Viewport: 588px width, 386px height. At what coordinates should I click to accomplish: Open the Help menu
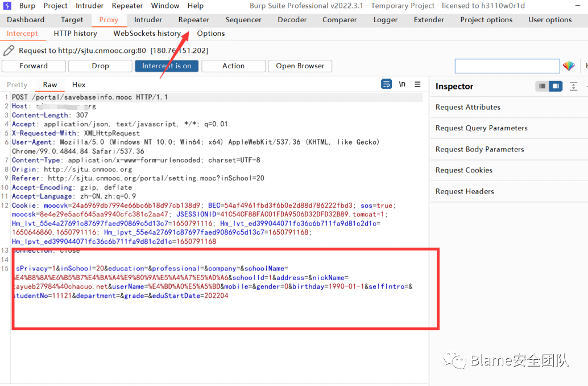pos(196,6)
